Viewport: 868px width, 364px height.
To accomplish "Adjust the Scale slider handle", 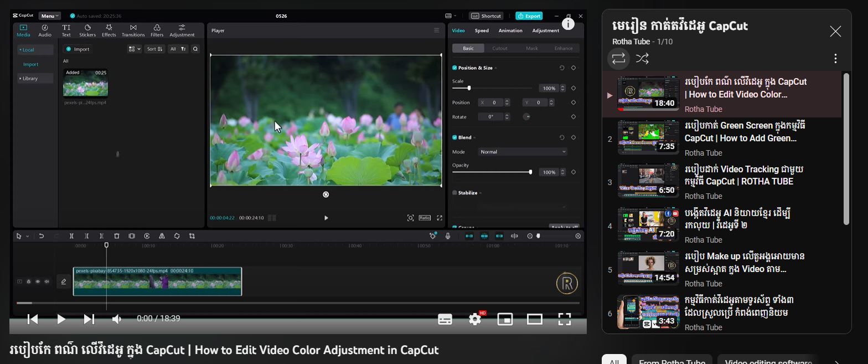I will pos(469,88).
